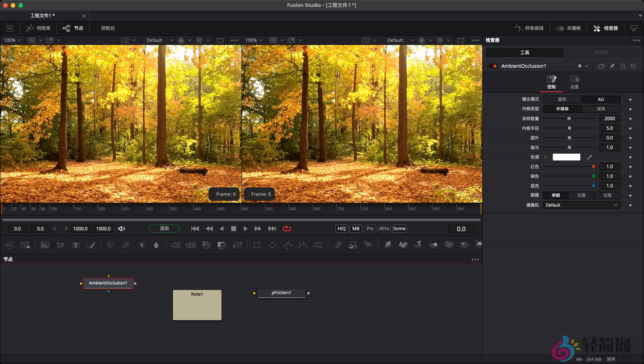644x364 pixels.
Task: Add a Text+ node from the toolbar
Action: [76, 245]
